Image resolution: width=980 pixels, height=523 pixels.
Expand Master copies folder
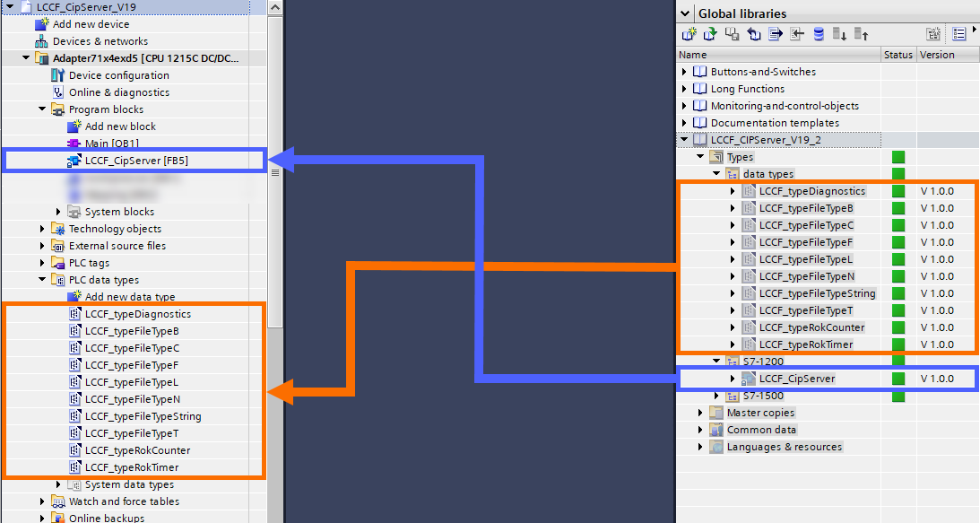click(x=700, y=413)
